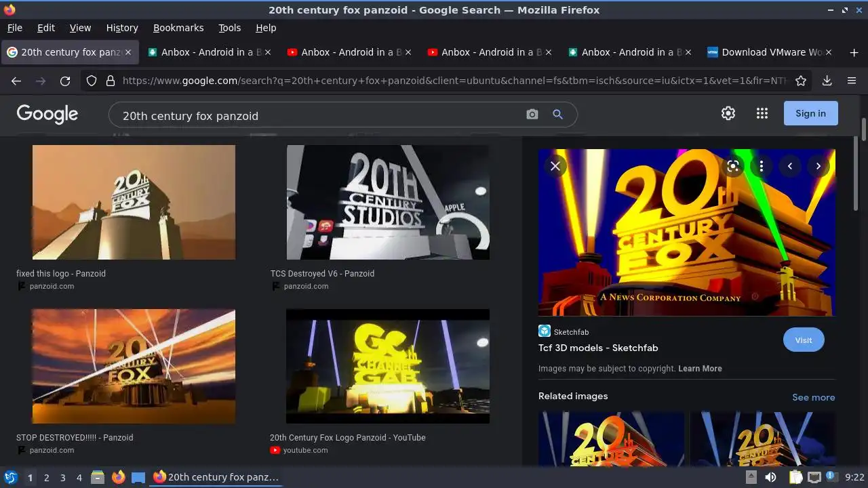Open tracking protection shield icon
Screen dimensions: 868x488
click(x=92, y=81)
